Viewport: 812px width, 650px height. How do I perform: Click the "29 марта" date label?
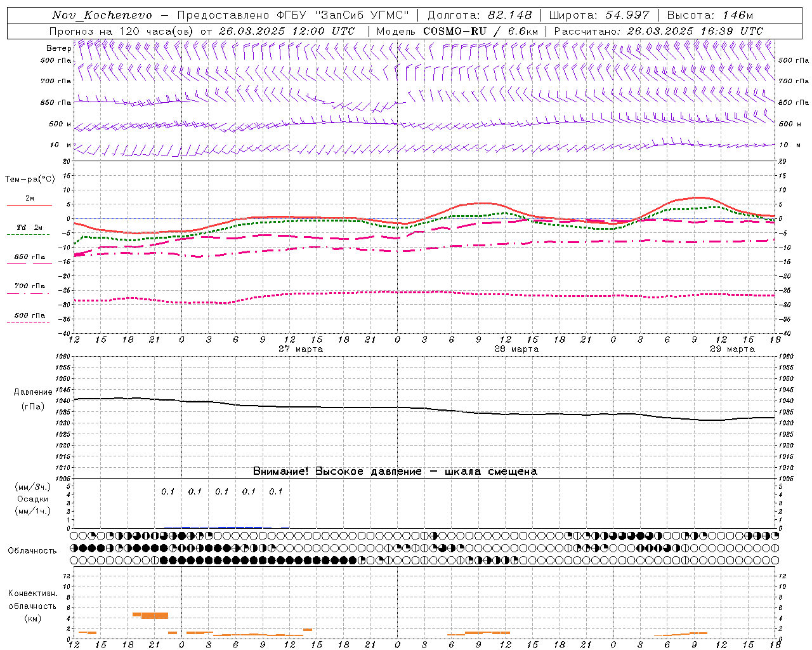pos(732,349)
